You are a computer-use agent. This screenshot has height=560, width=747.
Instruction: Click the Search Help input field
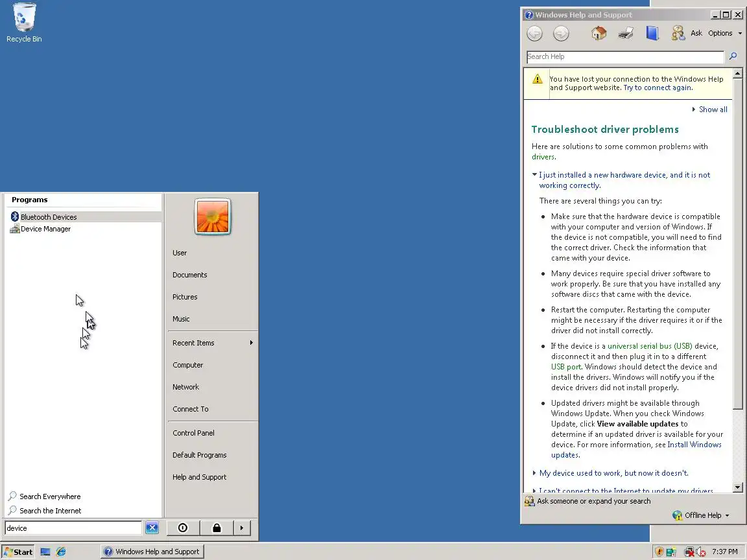click(x=625, y=56)
